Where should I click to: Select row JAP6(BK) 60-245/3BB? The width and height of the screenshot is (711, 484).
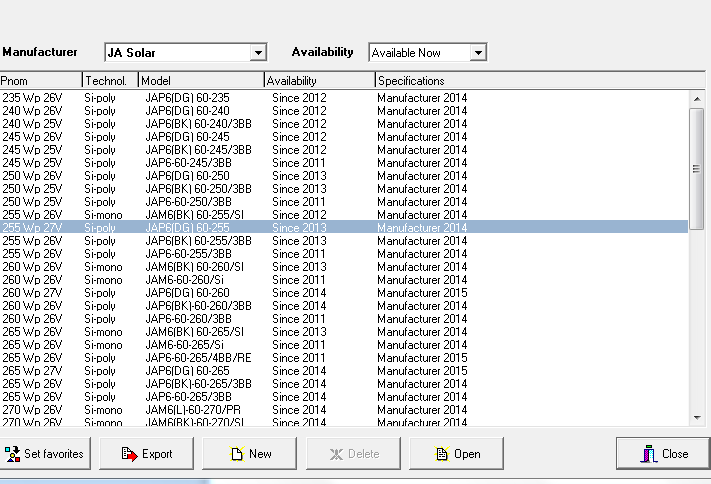coord(344,150)
